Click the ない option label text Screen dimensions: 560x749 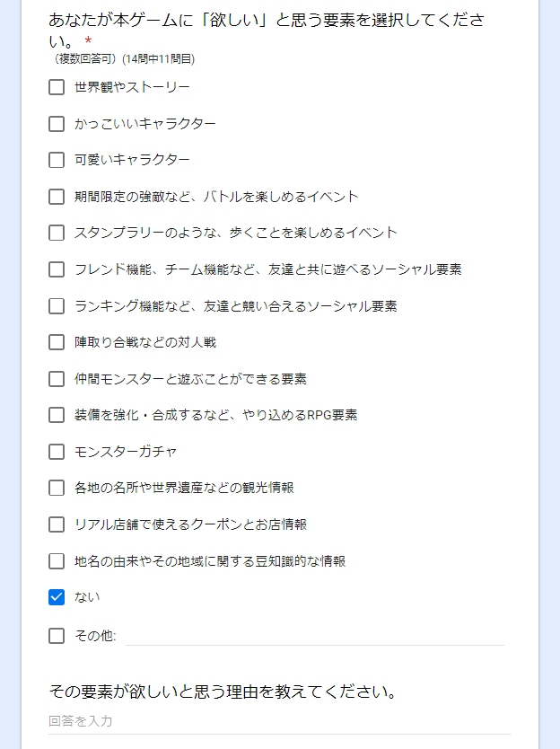pos(88,597)
